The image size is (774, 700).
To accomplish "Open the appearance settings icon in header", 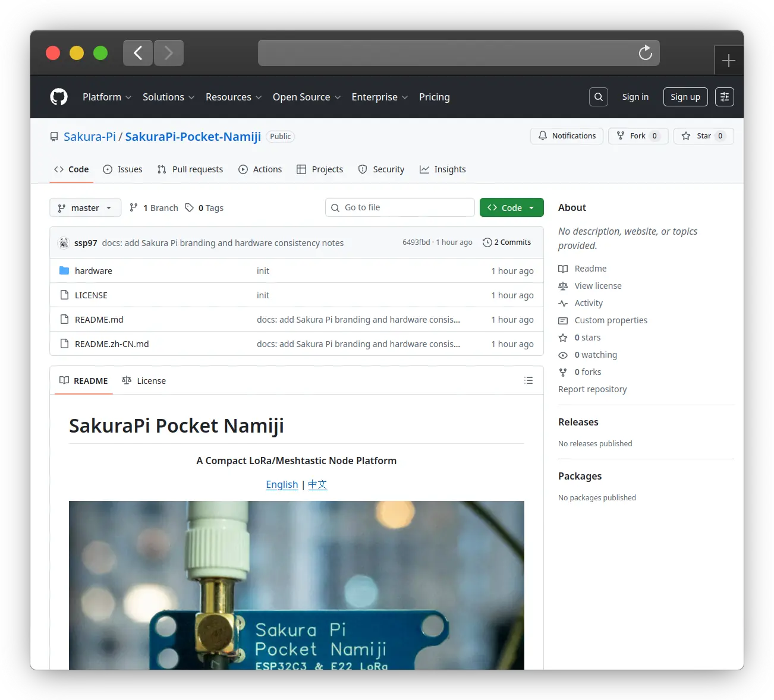I will pos(724,97).
